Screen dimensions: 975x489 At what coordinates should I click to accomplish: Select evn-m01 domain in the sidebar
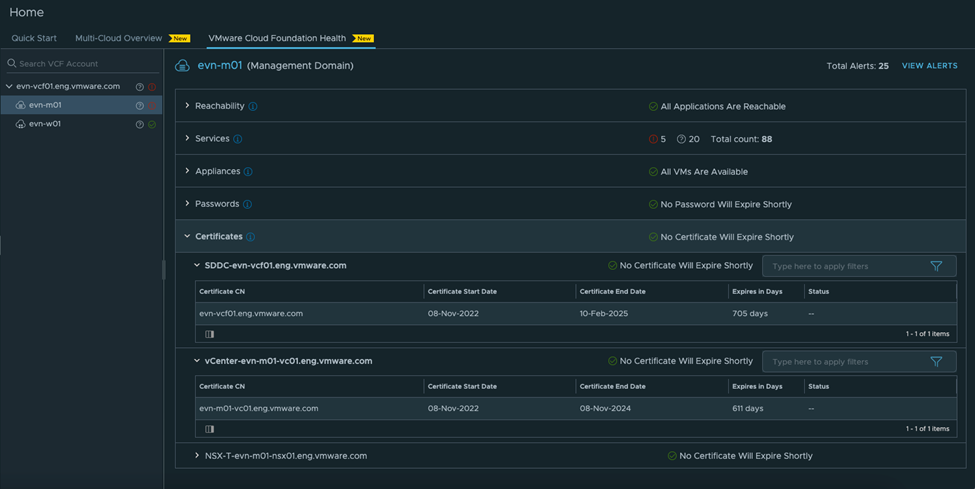click(45, 105)
